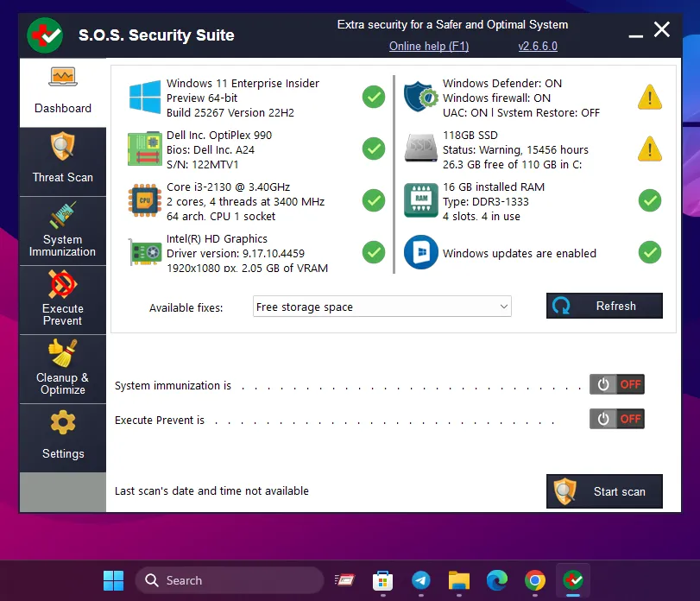700x601 pixels.
Task: Click the taskbar Search box
Action: coord(230,580)
